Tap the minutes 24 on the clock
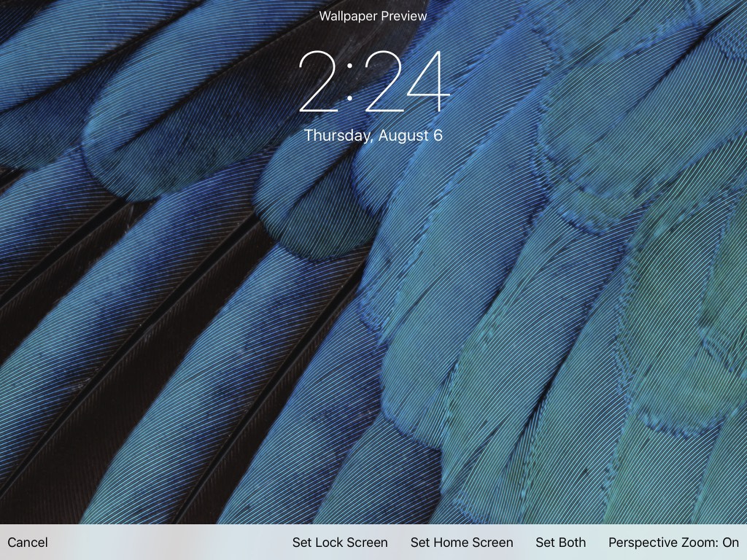This screenshot has width=747, height=560. [406, 82]
